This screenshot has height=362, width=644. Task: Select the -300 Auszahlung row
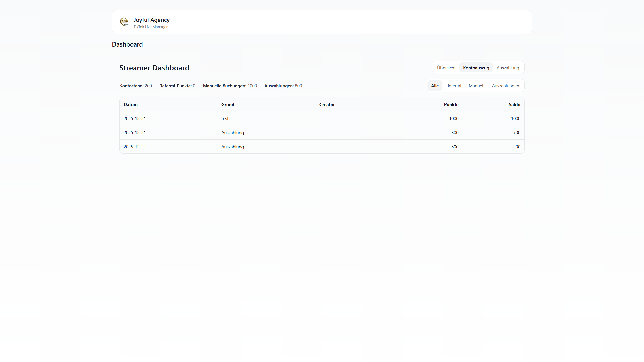click(322, 132)
